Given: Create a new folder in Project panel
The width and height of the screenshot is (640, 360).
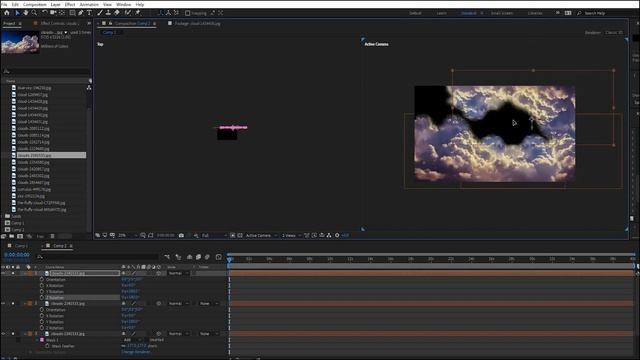Looking at the screenshot, I should tap(11, 236).
